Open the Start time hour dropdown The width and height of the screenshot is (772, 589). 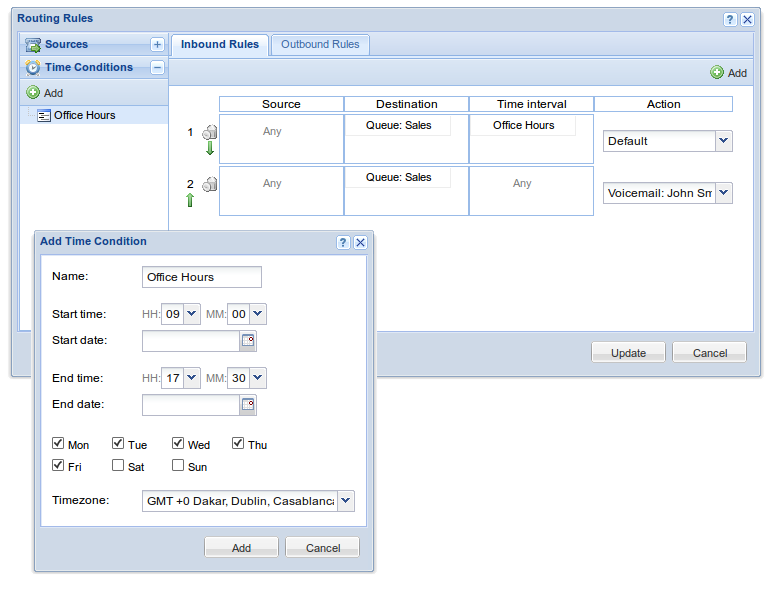click(192, 314)
